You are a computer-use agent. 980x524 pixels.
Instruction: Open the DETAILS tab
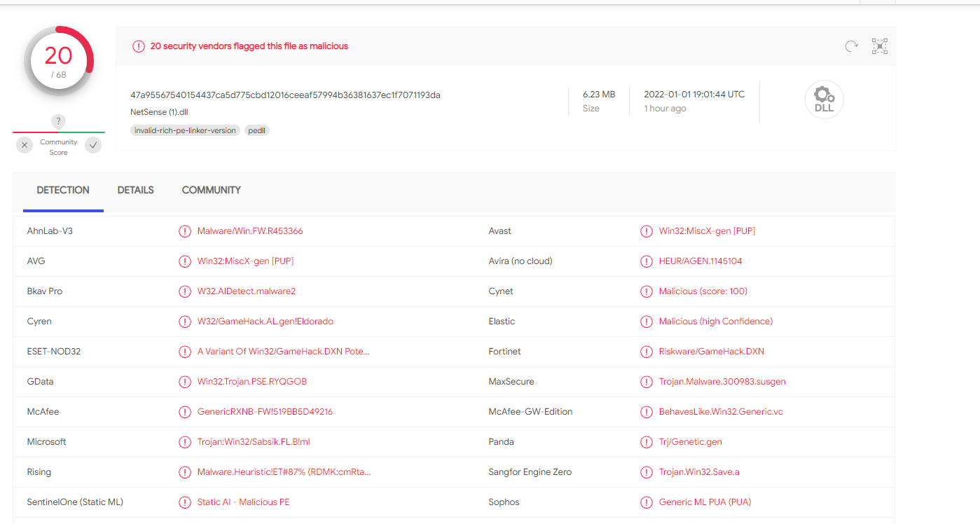pyautogui.click(x=136, y=190)
